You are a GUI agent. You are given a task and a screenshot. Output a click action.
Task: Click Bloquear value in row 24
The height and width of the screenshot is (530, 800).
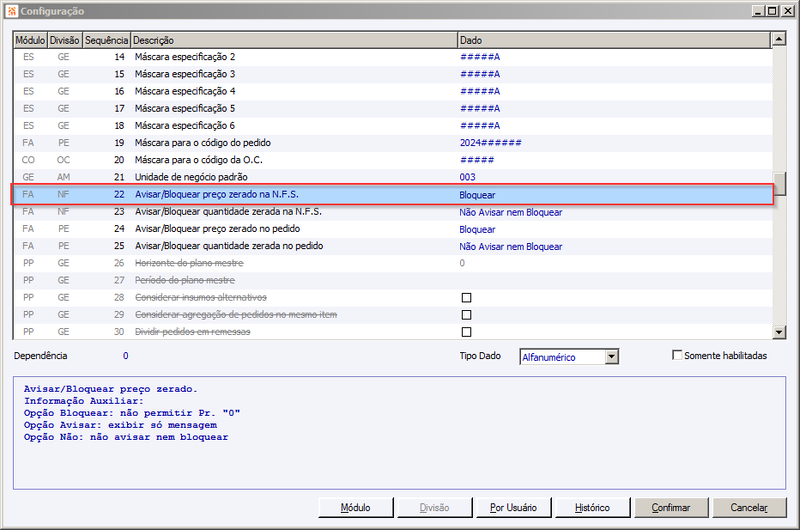[x=477, y=230]
